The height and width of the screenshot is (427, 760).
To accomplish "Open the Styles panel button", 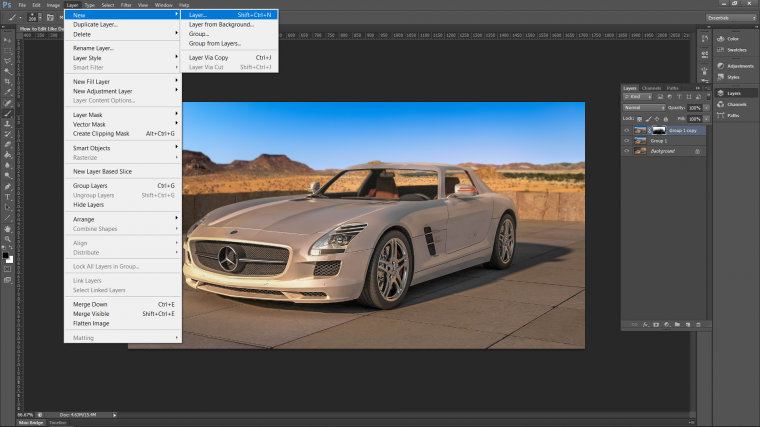I will point(736,77).
